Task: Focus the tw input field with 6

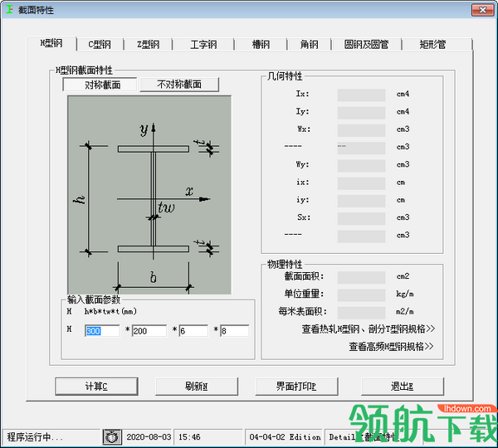Action: (x=193, y=331)
